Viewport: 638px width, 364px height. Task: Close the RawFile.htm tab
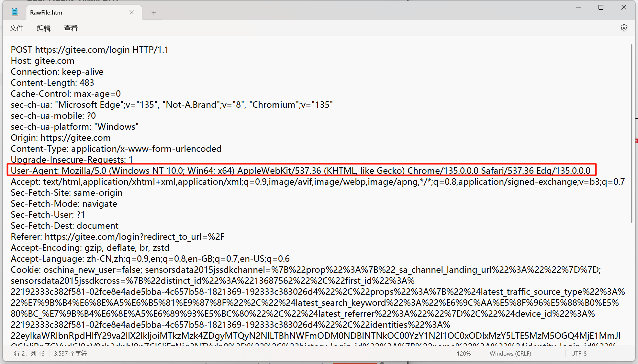pos(131,12)
